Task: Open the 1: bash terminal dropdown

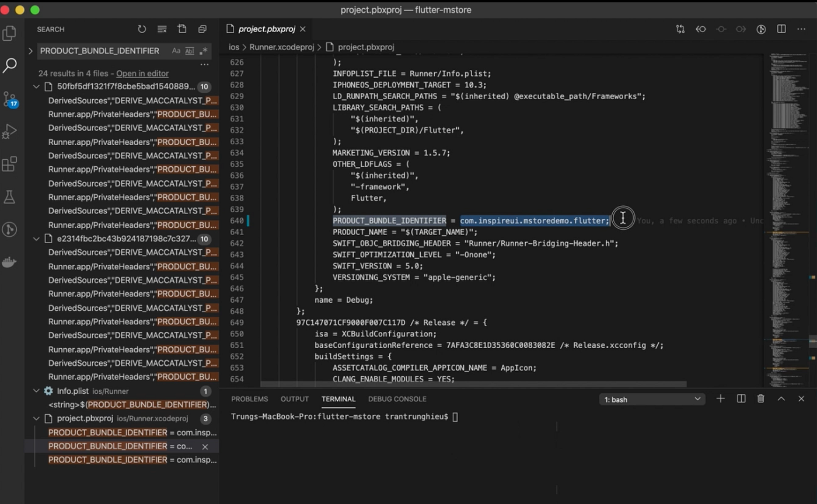Action: click(652, 400)
